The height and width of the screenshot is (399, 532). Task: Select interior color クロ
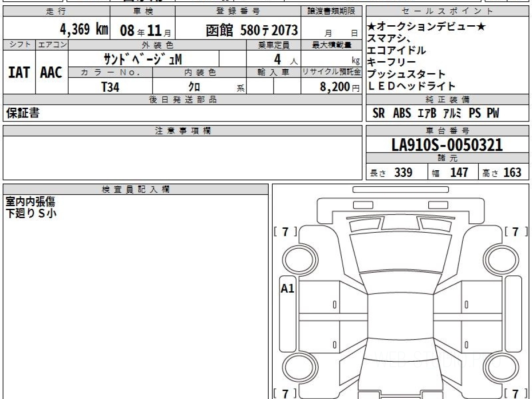[195, 87]
